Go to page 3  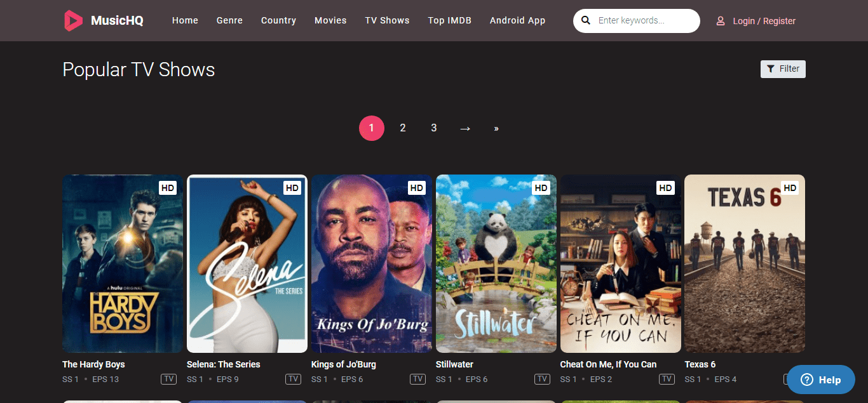(x=434, y=128)
